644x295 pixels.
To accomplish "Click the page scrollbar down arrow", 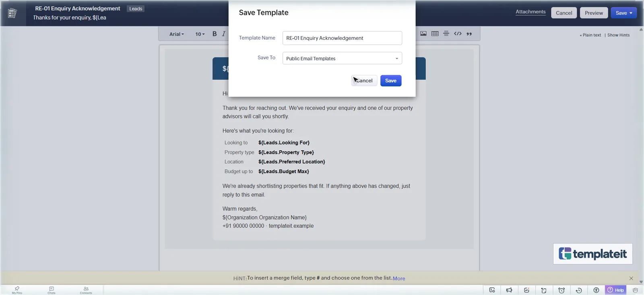I will click(641, 282).
